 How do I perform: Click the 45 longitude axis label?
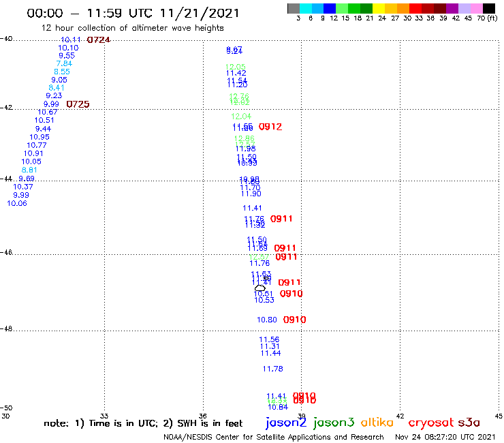pyautogui.click(x=499, y=416)
